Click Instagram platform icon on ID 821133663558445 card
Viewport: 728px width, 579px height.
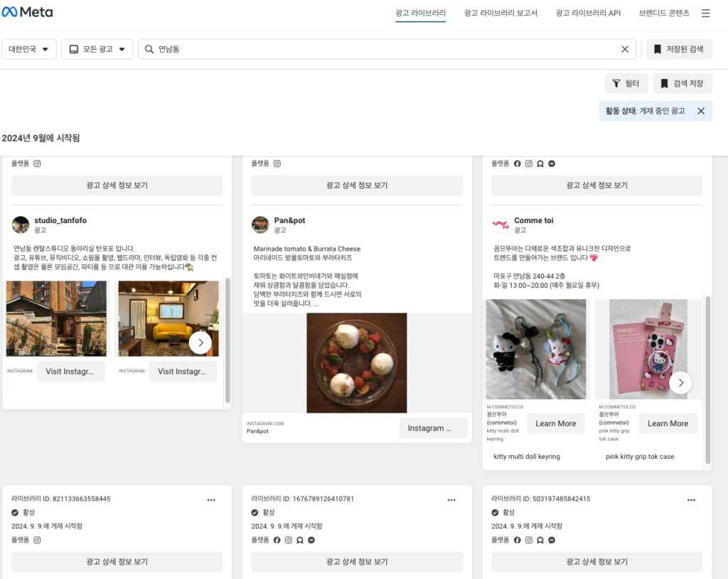(37, 539)
